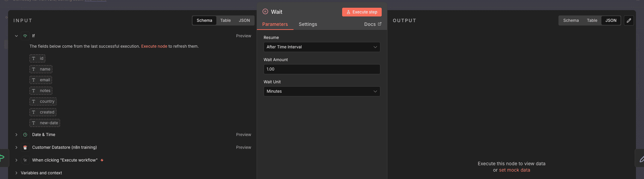Click the manual trigger cursor icon

click(25, 160)
